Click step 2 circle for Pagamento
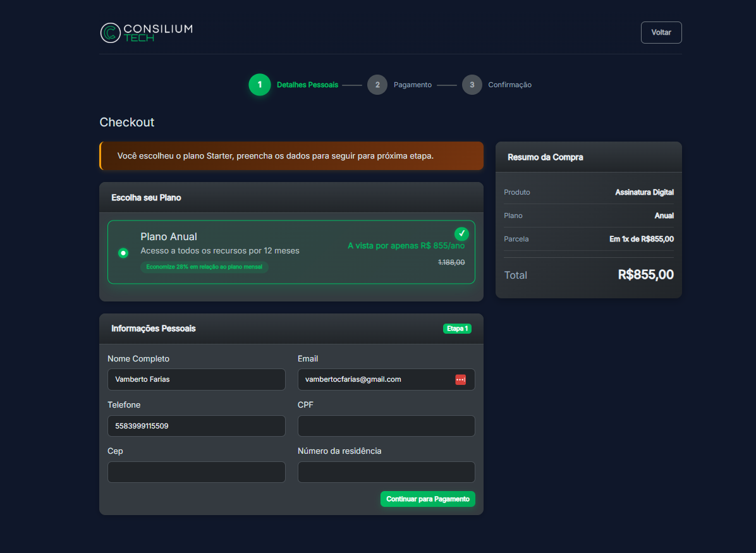Image resolution: width=756 pixels, height=553 pixels. (377, 85)
